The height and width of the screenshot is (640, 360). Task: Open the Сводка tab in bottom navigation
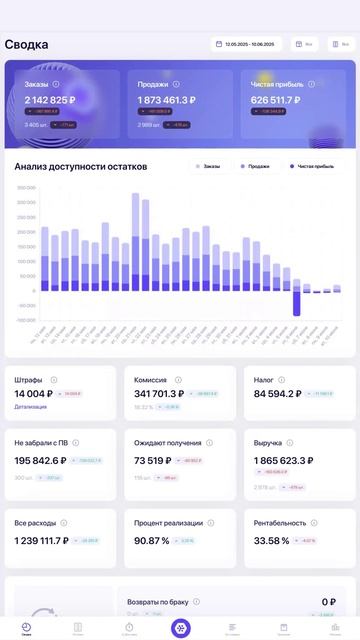[26, 629]
